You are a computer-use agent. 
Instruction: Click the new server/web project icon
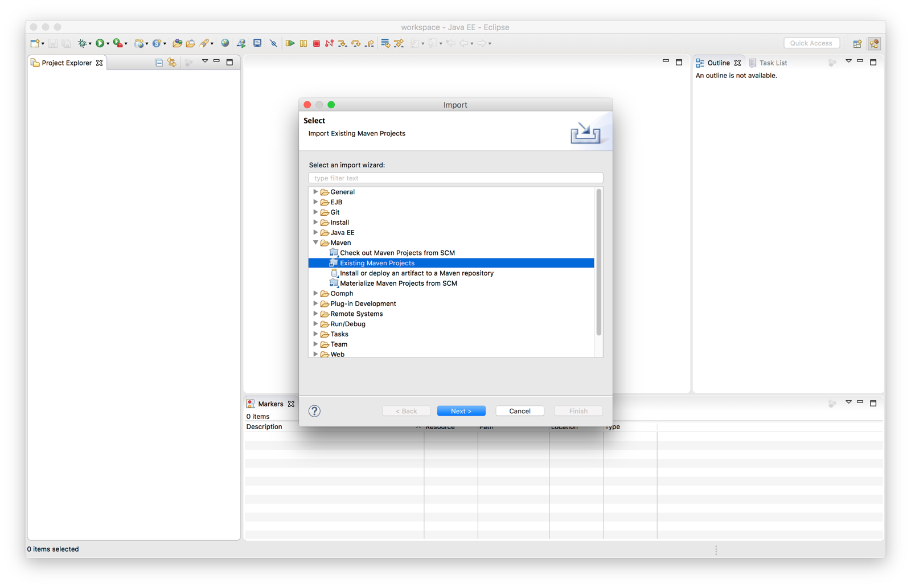tap(138, 43)
